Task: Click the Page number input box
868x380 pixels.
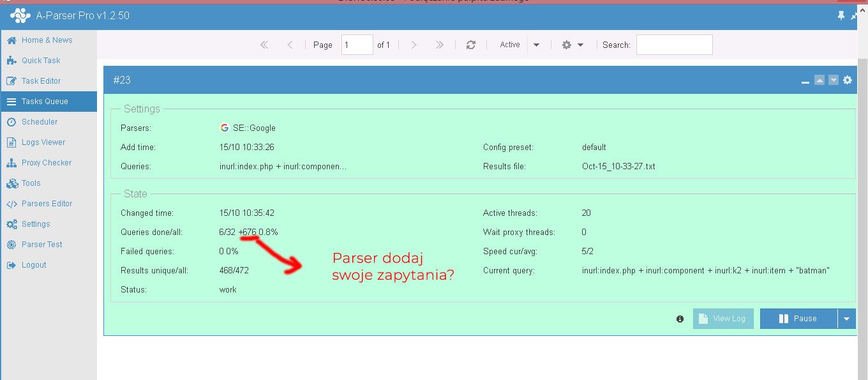Action: [x=357, y=45]
